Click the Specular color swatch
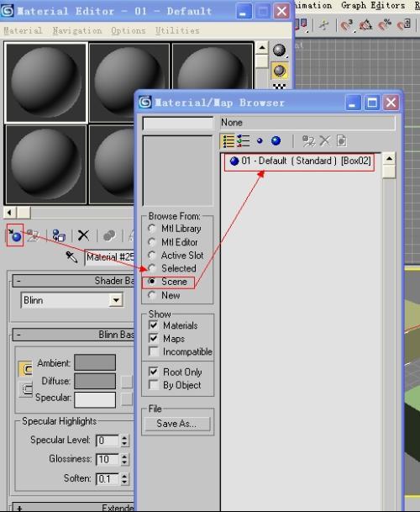The image size is (420, 512). coord(95,399)
